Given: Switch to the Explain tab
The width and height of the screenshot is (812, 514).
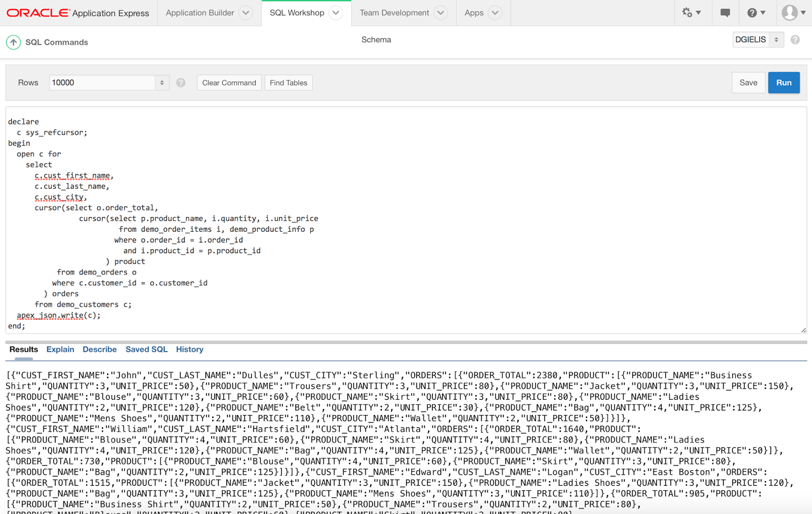Looking at the screenshot, I should [60, 350].
